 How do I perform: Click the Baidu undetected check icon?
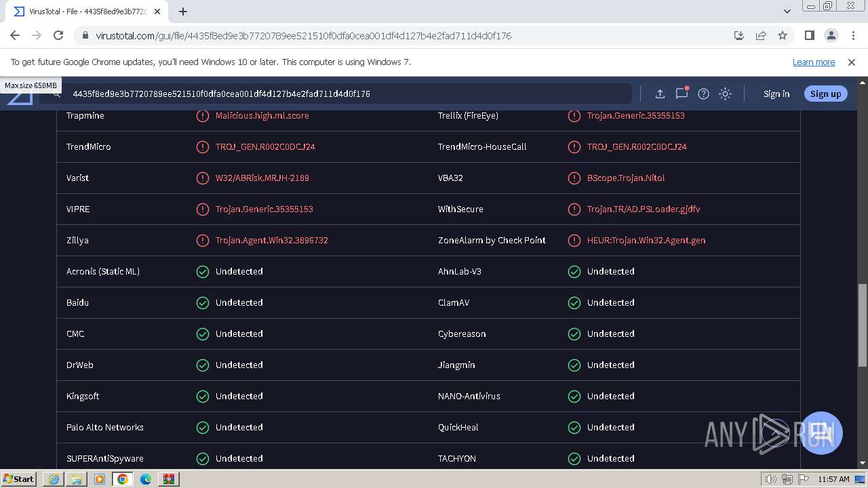click(202, 303)
